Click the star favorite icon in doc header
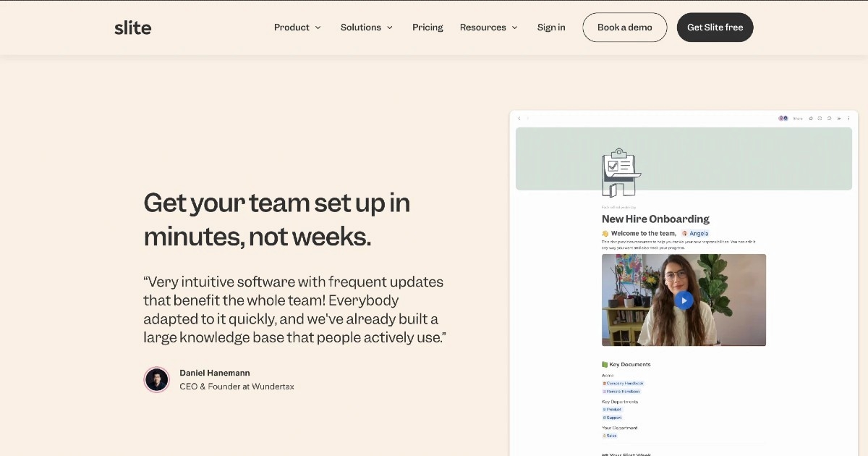868x456 pixels. point(811,119)
